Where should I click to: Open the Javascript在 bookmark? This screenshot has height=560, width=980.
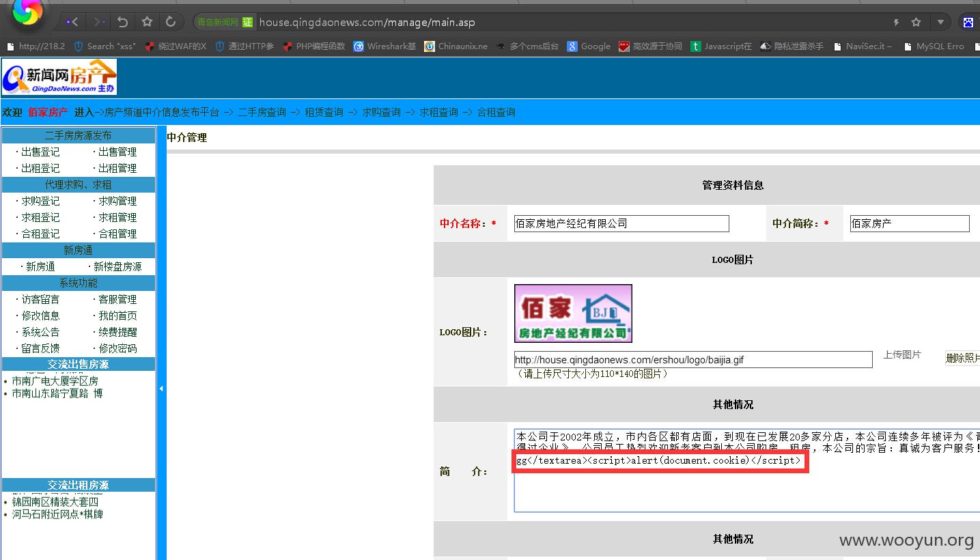pos(721,46)
